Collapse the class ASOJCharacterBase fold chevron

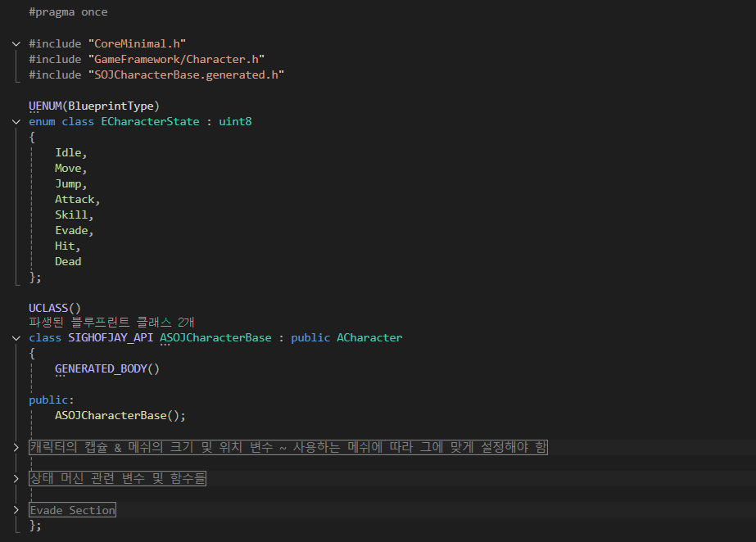(16, 338)
